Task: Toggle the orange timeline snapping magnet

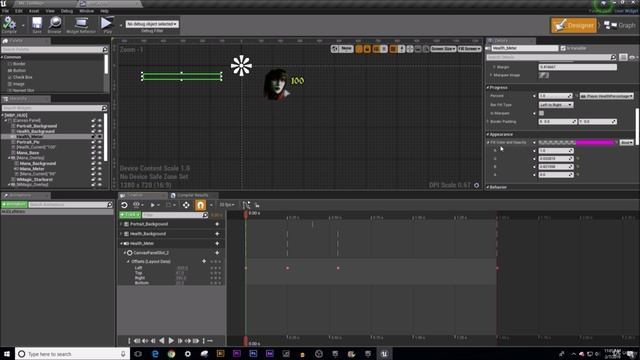Action: [x=200, y=205]
